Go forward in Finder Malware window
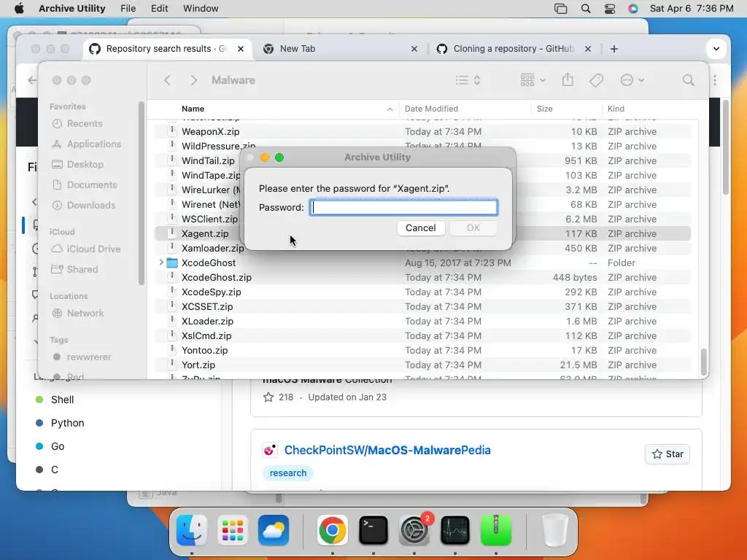The width and height of the screenshot is (747, 560). [193, 80]
